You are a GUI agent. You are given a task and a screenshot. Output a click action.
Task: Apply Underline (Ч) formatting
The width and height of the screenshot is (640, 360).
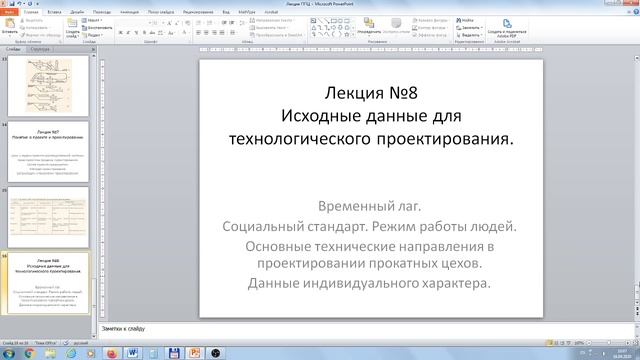tap(136, 33)
